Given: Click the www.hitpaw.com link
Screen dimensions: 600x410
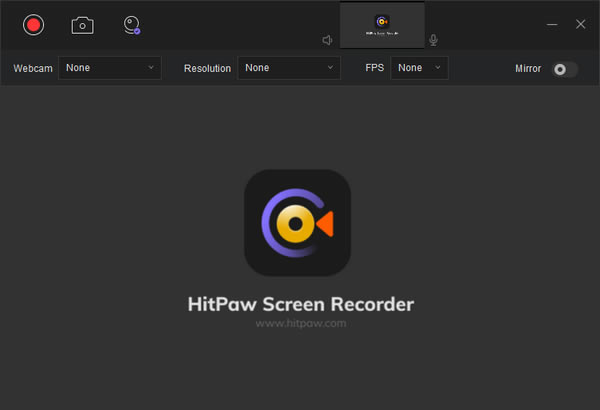Looking at the screenshot, I should point(301,323).
